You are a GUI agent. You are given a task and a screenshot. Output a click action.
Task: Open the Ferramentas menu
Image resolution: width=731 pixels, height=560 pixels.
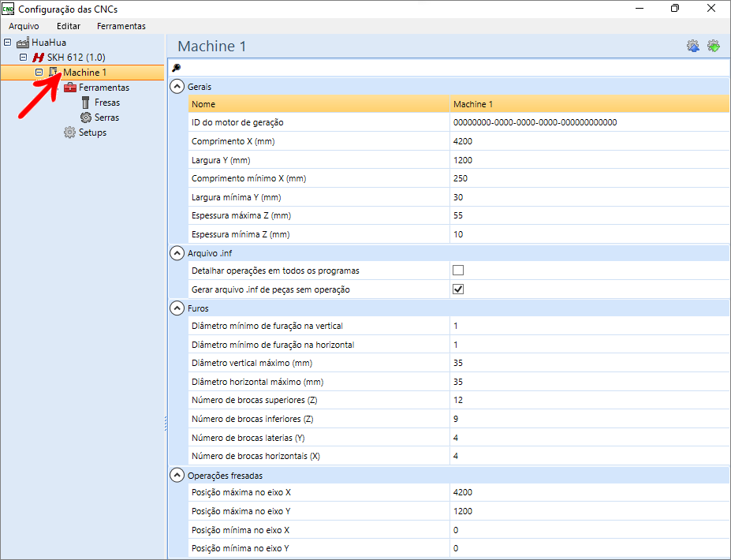(121, 26)
